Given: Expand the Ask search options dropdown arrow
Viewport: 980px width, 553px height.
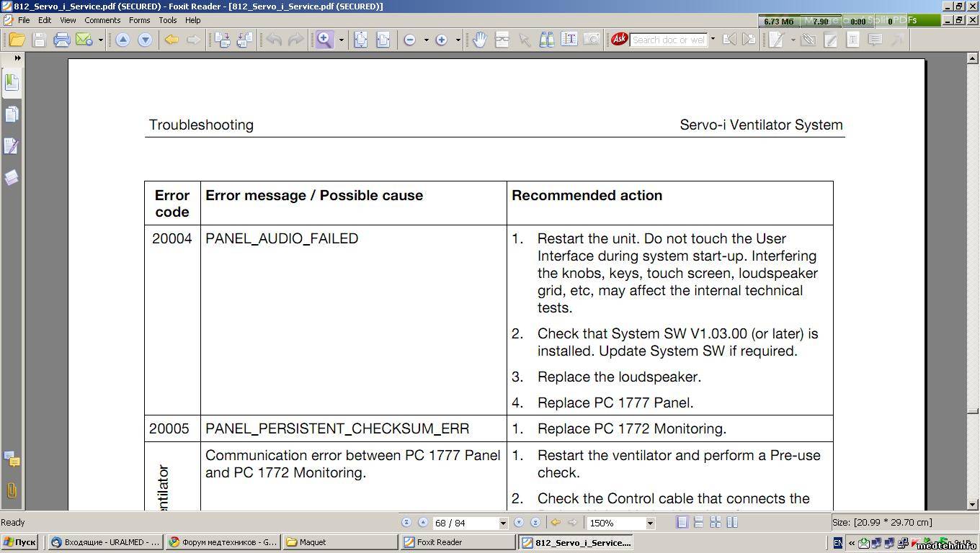Looking at the screenshot, I should coord(713,40).
